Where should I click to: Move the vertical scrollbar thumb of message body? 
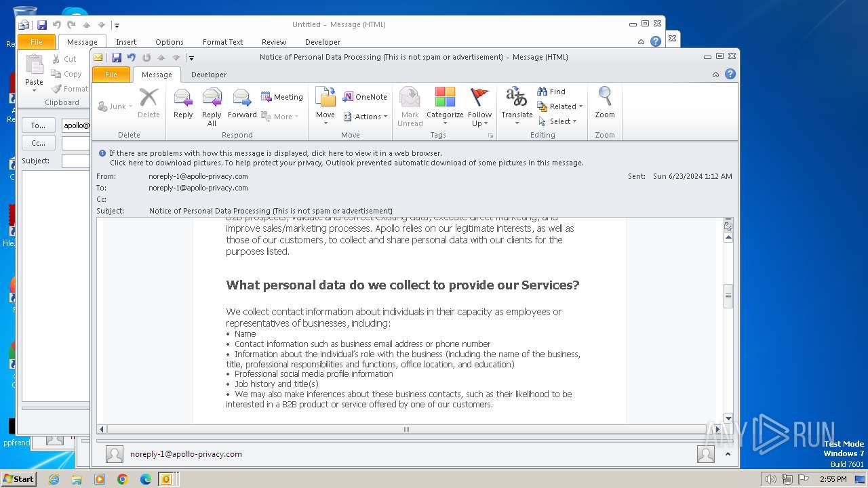tap(728, 296)
